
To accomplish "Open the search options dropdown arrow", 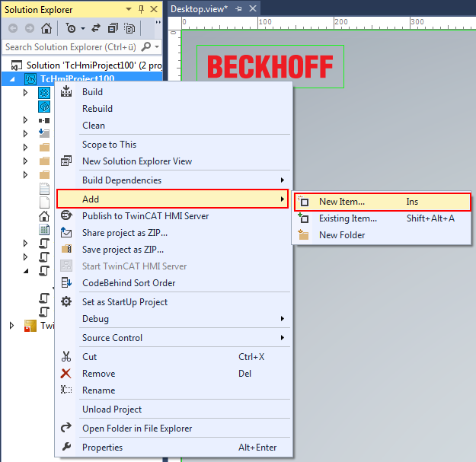I will pyautogui.click(x=157, y=47).
